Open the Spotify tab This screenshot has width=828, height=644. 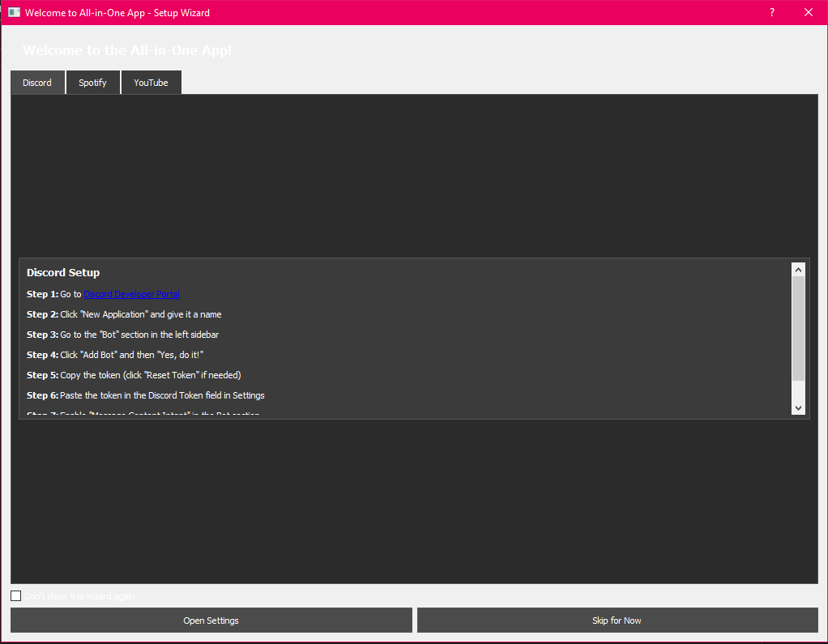tap(92, 83)
